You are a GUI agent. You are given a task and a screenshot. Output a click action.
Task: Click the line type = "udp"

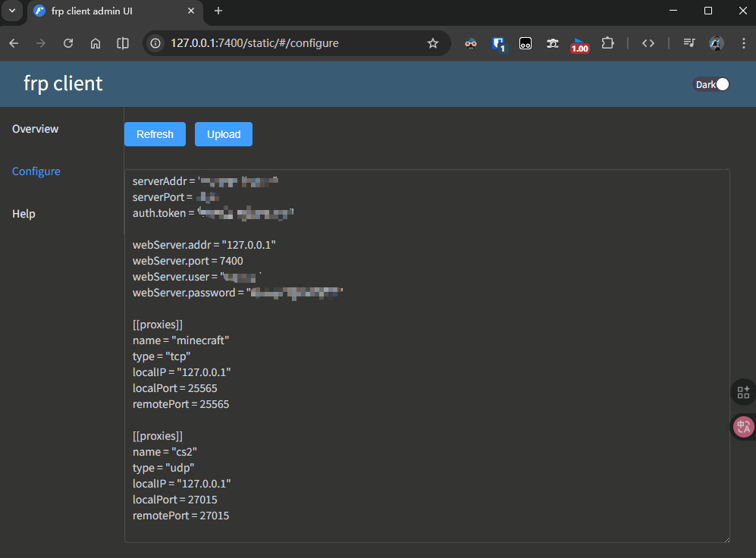click(164, 468)
